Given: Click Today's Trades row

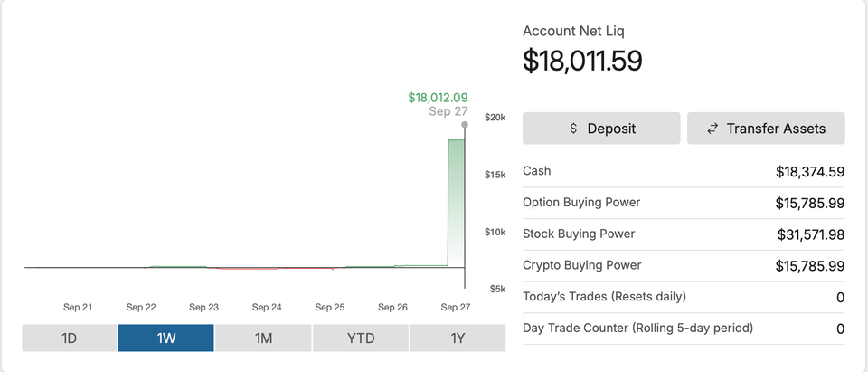Looking at the screenshot, I should 683,297.
